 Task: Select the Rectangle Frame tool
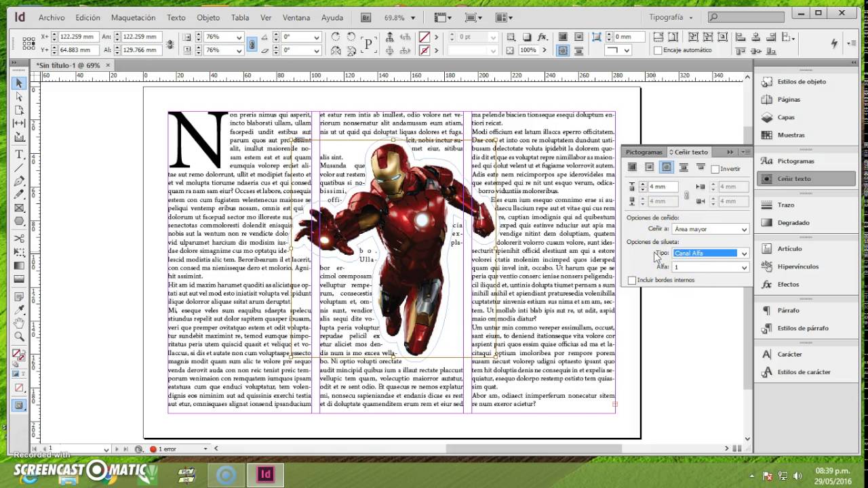[19, 208]
